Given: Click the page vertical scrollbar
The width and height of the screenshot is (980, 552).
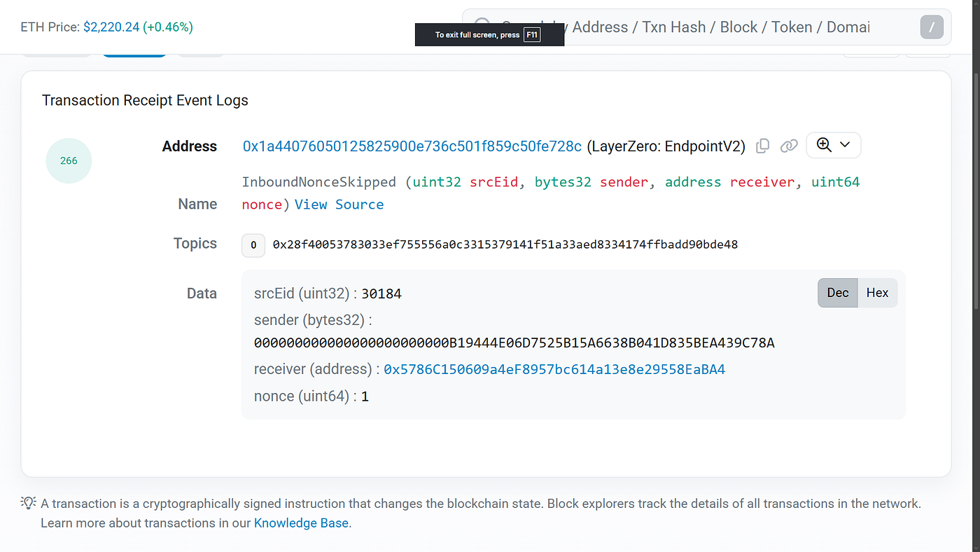Looking at the screenshot, I should (974, 276).
